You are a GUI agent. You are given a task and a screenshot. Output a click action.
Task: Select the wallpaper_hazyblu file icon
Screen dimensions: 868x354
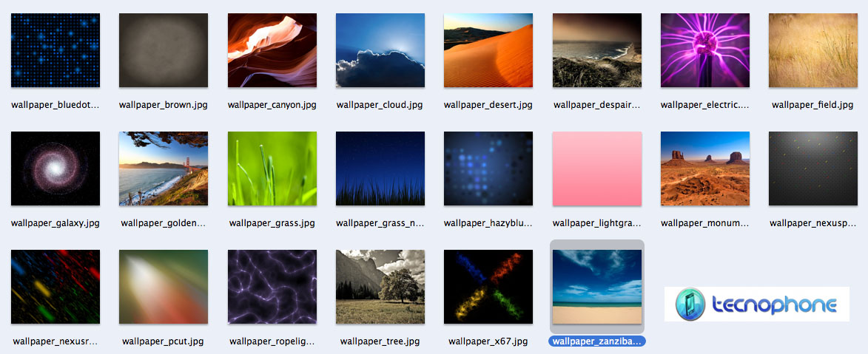(x=488, y=169)
